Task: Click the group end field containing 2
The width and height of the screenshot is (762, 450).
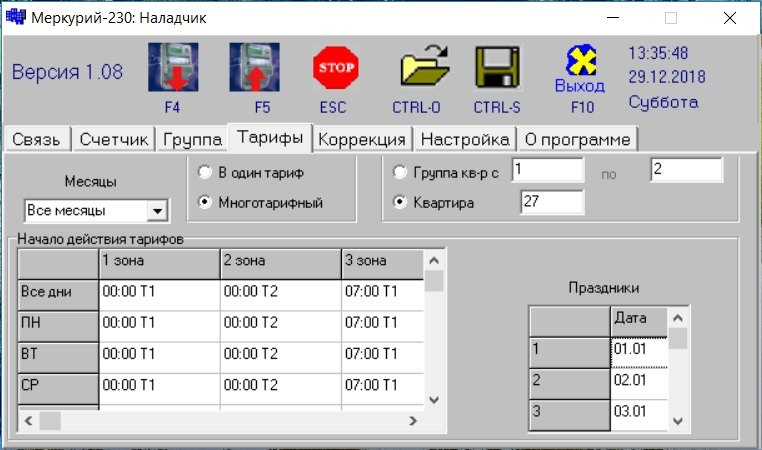Action: [x=686, y=170]
